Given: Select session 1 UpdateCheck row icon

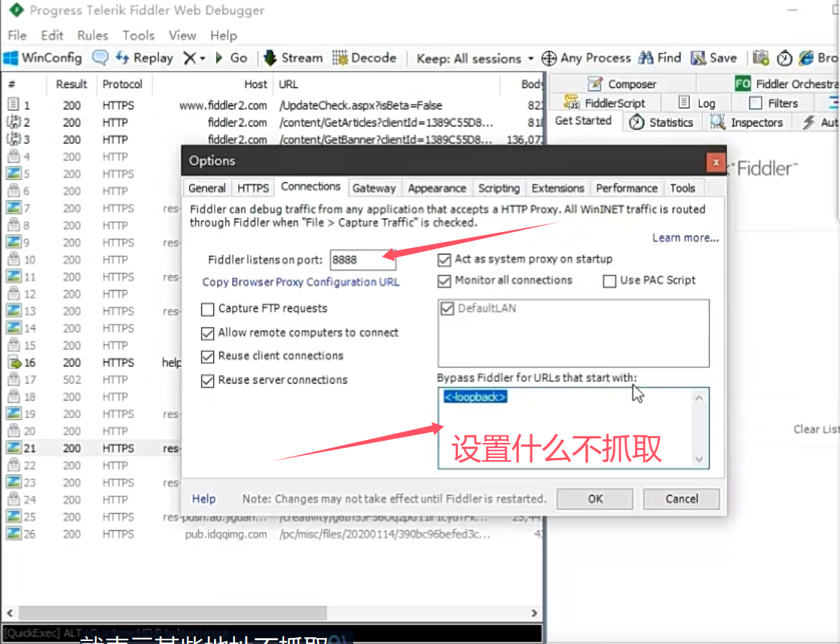Looking at the screenshot, I should point(14,105).
